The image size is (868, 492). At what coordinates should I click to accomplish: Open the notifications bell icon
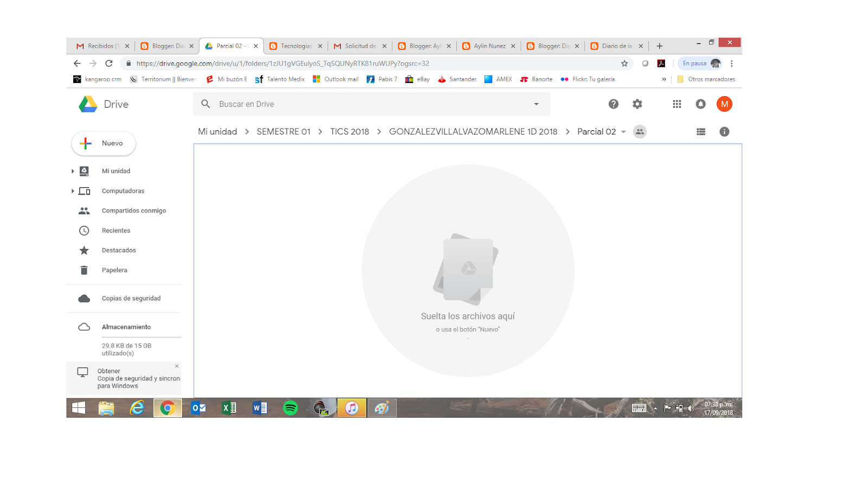pyautogui.click(x=701, y=104)
